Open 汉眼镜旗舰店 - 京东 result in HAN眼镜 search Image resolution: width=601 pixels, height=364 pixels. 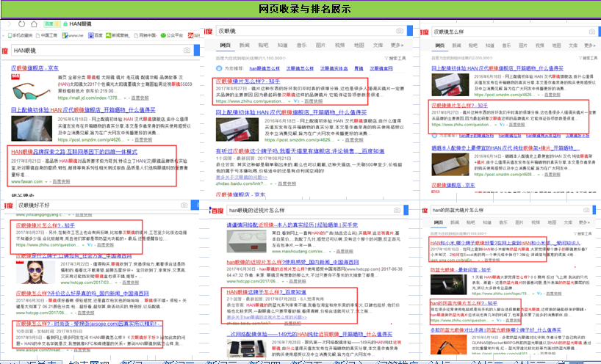[x=35, y=68]
